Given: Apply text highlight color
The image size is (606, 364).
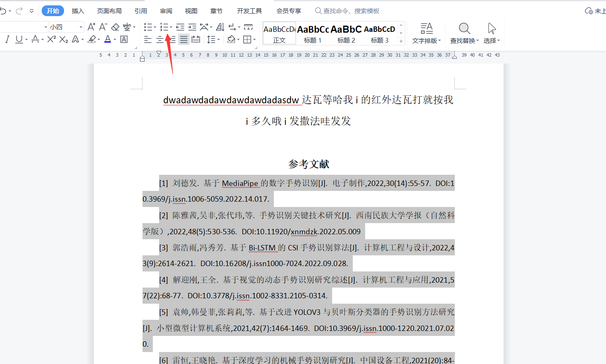Looking at the screenshot, I should (x=92, y=39).
